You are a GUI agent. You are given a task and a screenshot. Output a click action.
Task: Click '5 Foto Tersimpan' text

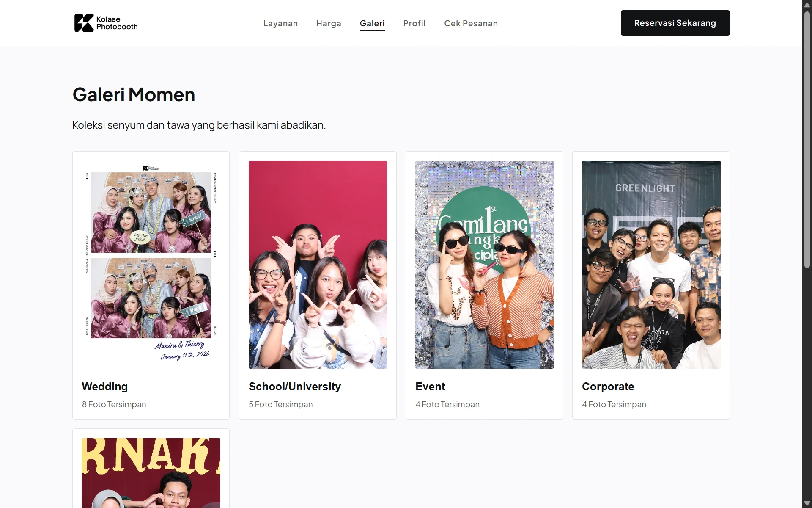pos(281,404)
